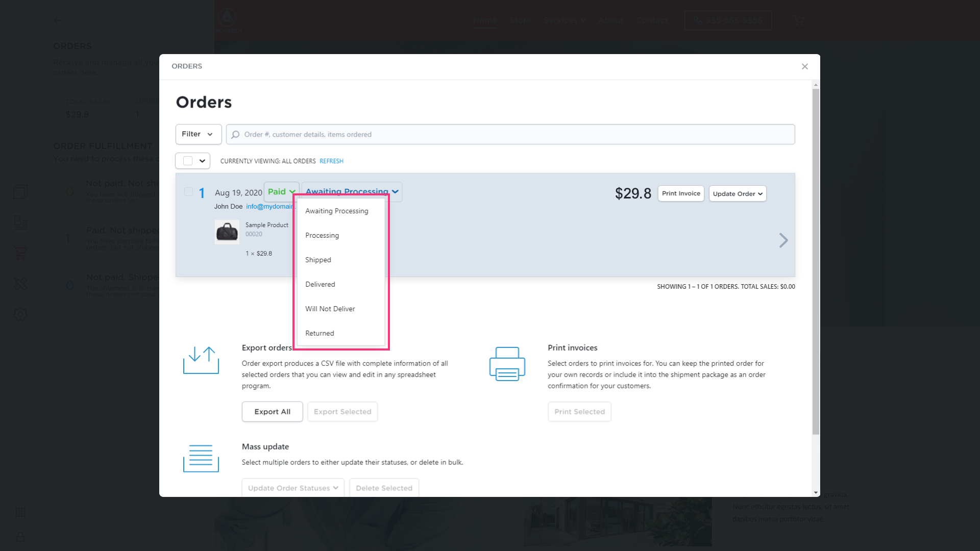Open the Paid status dropdown
Image resolution: width=980 pixels, height=551 pixels.
tap(282, 192)
